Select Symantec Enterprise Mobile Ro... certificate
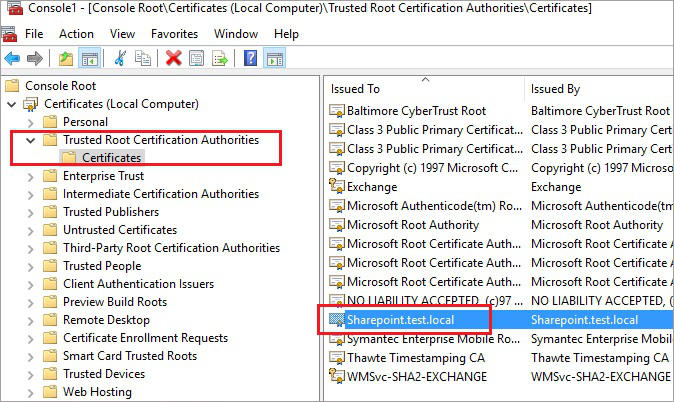Screen dimensions: 674x402 pos(433,339)
